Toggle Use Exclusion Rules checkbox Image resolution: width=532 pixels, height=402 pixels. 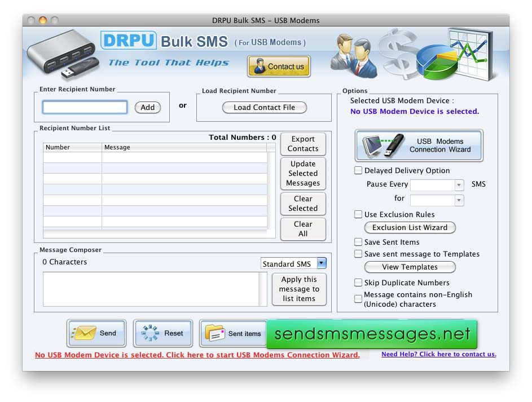click(x=358, y=214)
